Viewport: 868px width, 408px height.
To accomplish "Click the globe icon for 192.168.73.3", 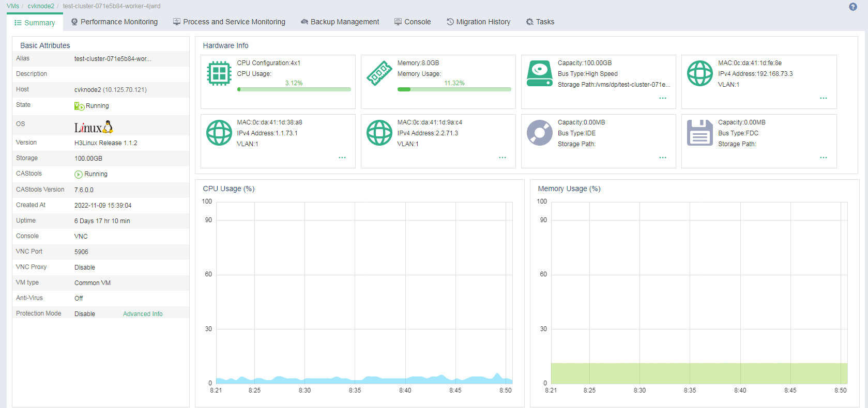I will (x=700, y=73).
